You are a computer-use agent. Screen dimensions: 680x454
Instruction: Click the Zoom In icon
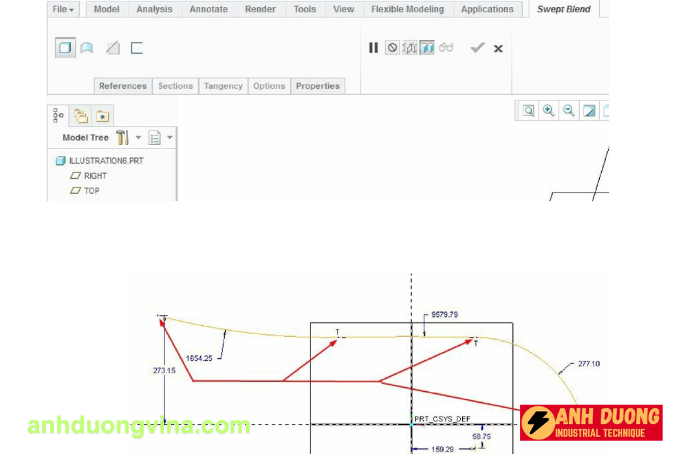pyautogui.click(x=548, y=111)
